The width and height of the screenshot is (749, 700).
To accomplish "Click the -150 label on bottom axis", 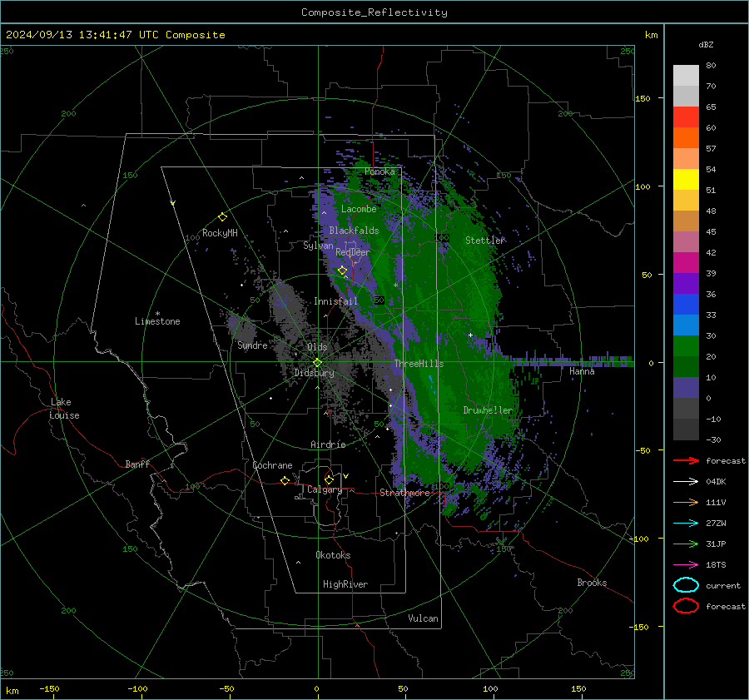I will tap(49, 688).
